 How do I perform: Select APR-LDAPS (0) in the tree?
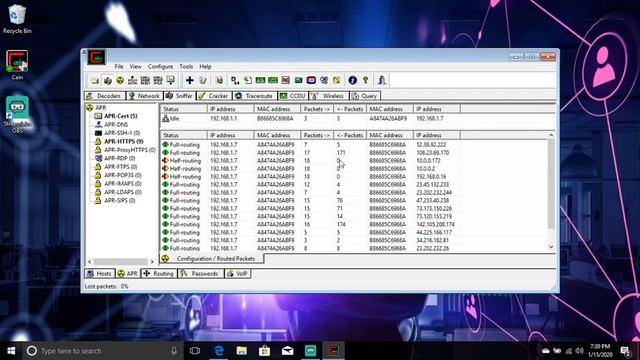(x=122, y=192)
